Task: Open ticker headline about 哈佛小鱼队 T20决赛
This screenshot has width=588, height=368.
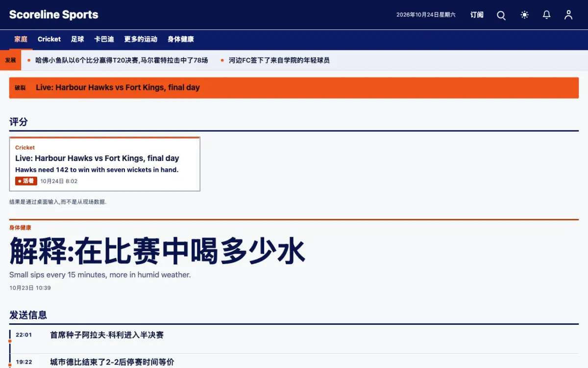Action: [122, 60]
